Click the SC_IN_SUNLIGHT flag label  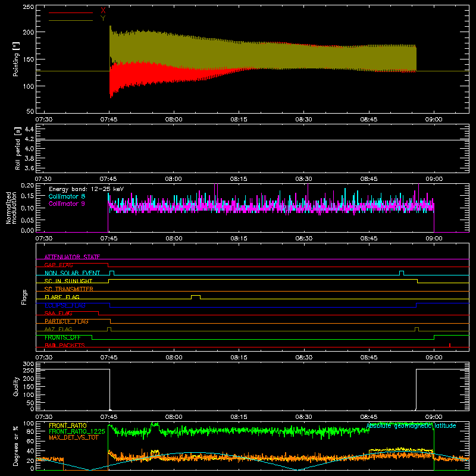click(68, 281)
